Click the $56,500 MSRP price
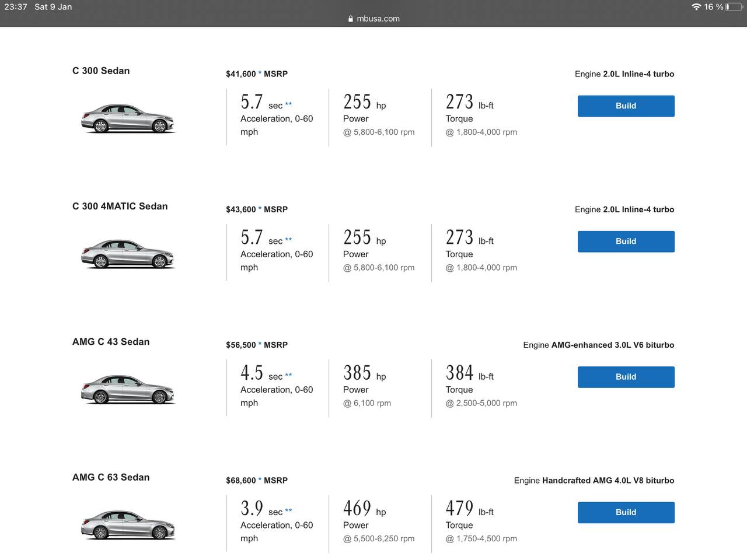747x560 pixels. 257,345
